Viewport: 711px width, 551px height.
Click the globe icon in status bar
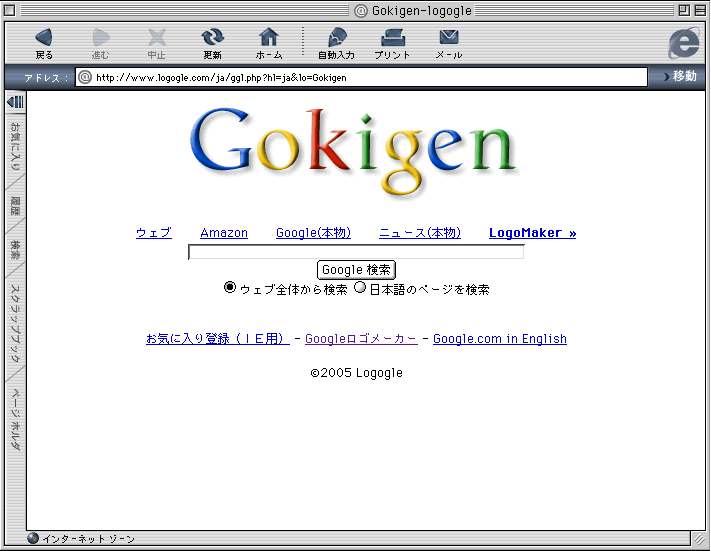click(33, 538)
